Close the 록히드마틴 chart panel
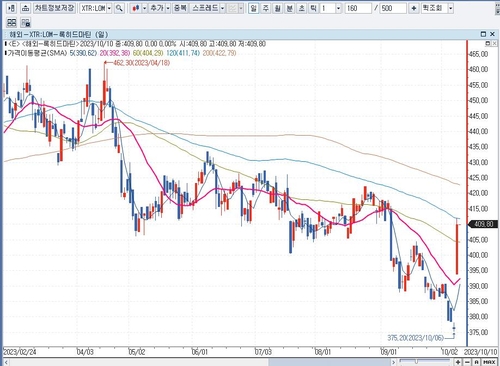 (x=492, y=34)
